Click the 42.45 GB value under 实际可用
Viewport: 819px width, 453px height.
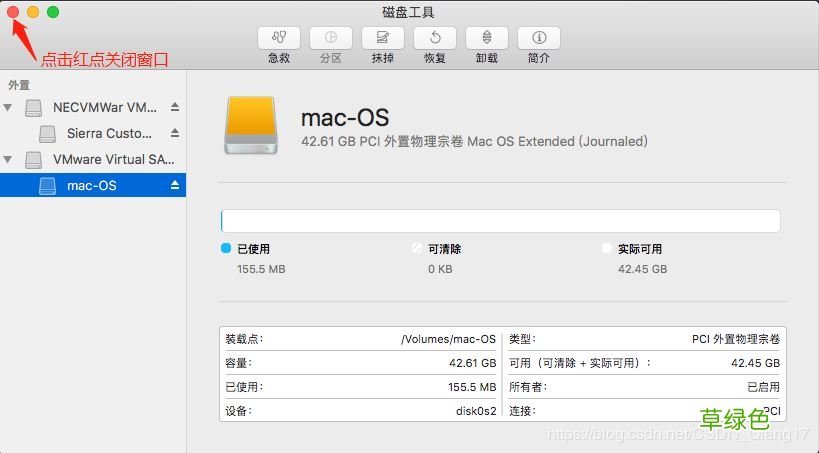click(642, 270)
